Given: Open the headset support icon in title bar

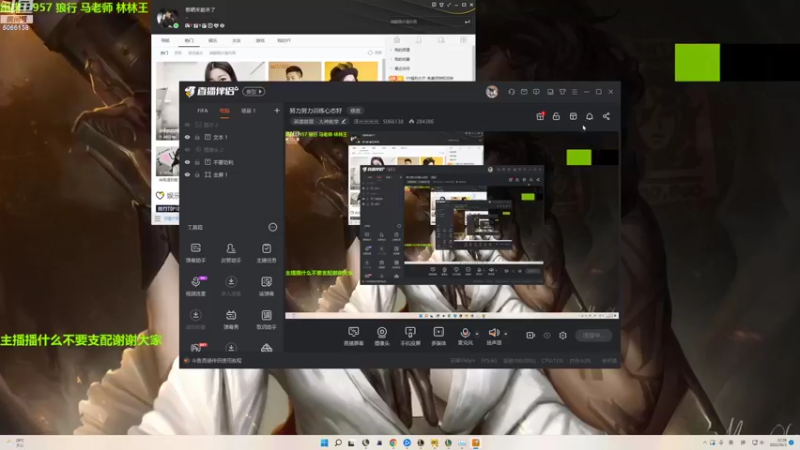Looking at the screenshot, I should [511, 92].
